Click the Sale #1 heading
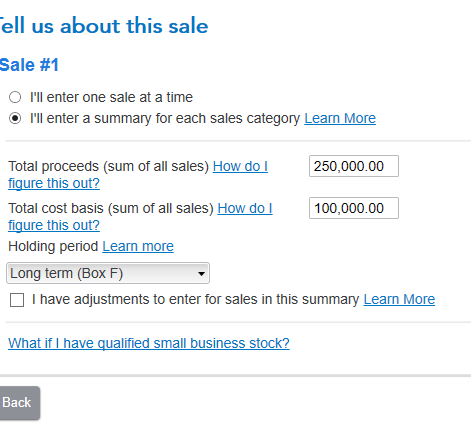Image resolution: width=471 pixels, height=425 pixels. (29, 65)
